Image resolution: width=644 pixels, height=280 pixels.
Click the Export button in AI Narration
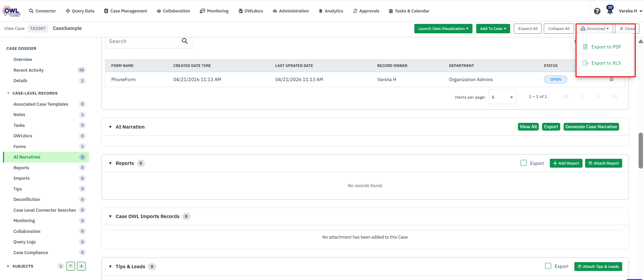click(x=551, y=127)
